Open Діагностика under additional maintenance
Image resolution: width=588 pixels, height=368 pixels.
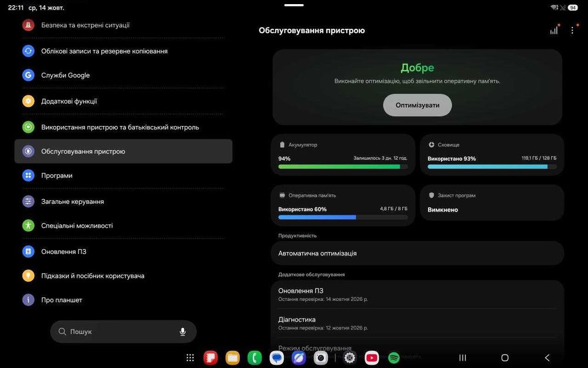coord(417,323)
